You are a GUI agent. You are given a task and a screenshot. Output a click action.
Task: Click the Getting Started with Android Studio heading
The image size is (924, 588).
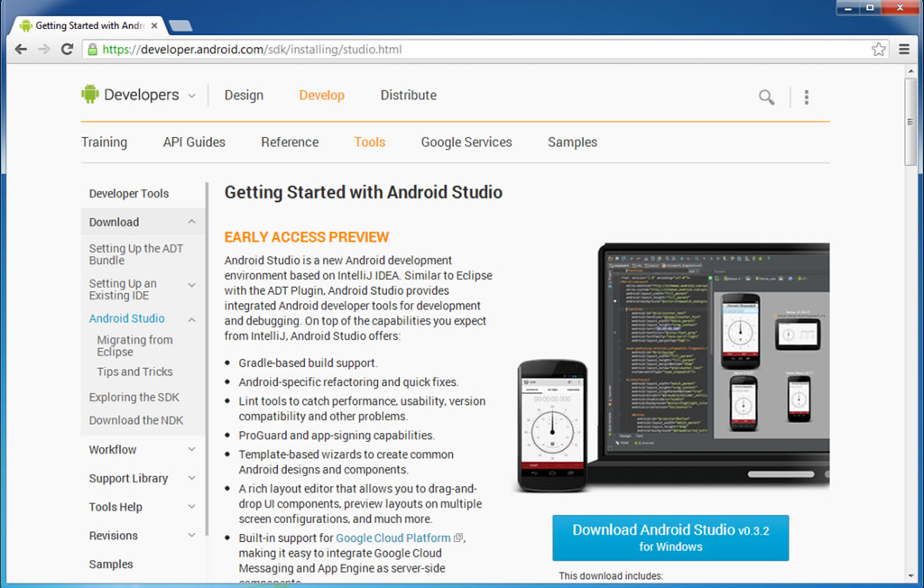(x=364, y=192)
